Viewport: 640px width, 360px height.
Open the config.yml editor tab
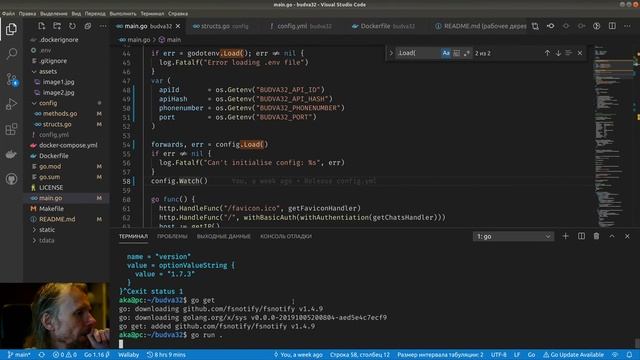[x=300, y=26]
